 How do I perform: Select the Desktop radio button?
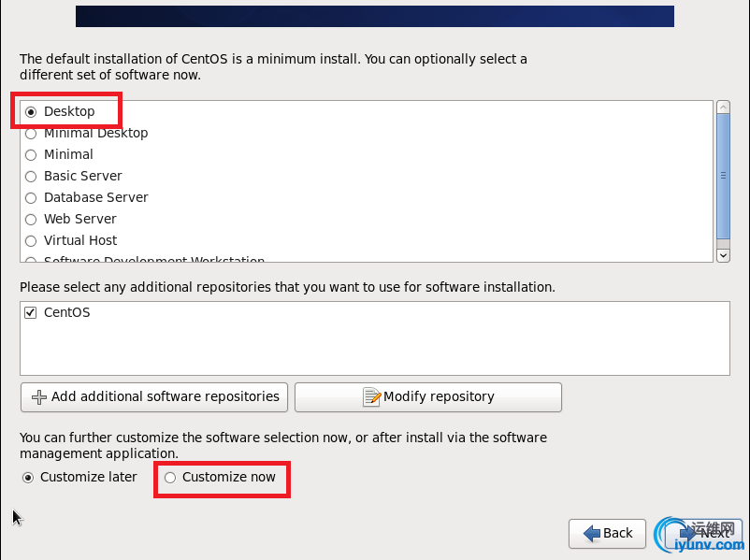pos(31,111)
